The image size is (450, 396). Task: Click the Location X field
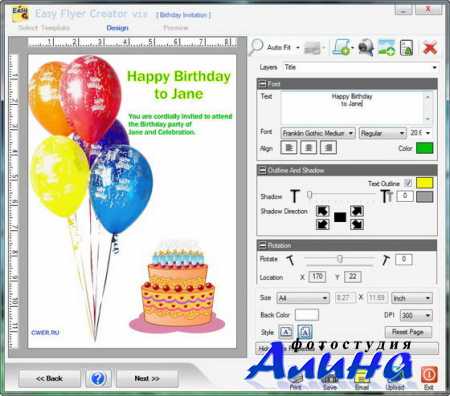point(317,277)
